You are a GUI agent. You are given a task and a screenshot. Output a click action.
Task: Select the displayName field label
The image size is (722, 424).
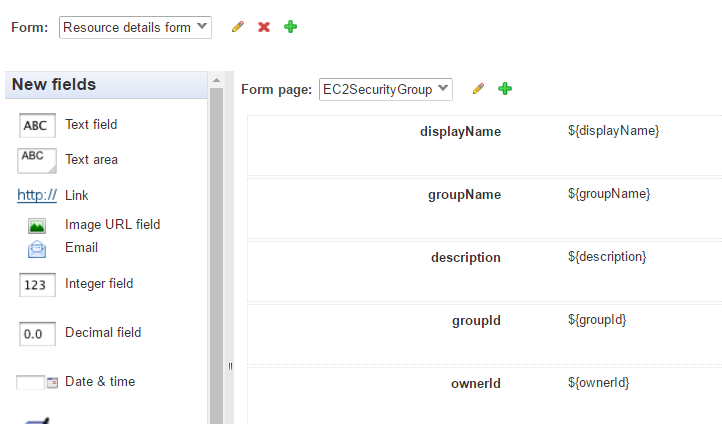tap(460, 132)
